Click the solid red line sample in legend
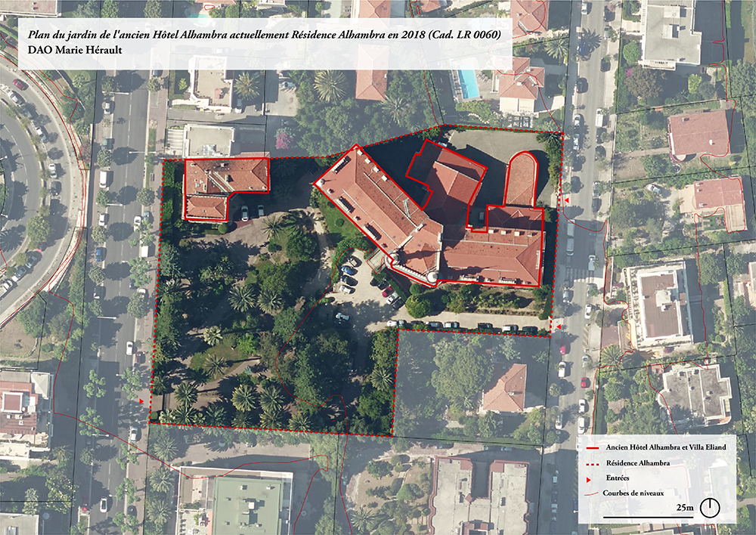Image resolution: width=756 pixels, height=535 pixels. (592, 448)
